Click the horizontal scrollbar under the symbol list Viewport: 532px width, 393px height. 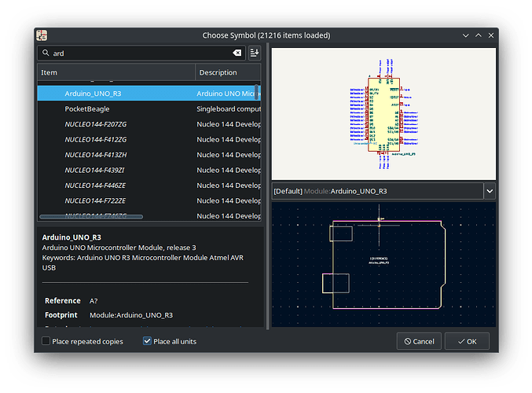(91, 216)
